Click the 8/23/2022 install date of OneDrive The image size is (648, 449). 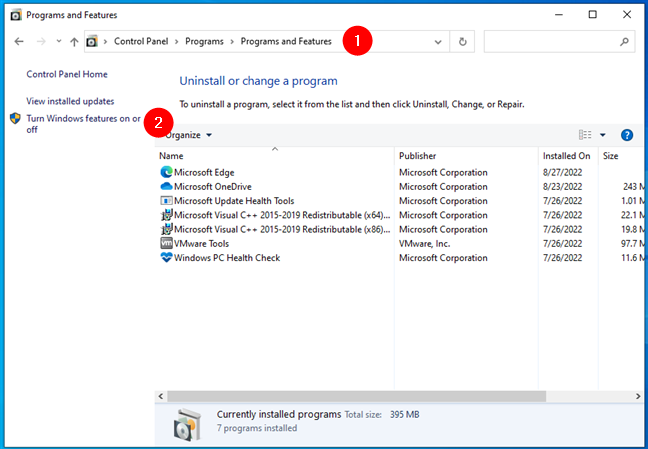click(562, 187)
